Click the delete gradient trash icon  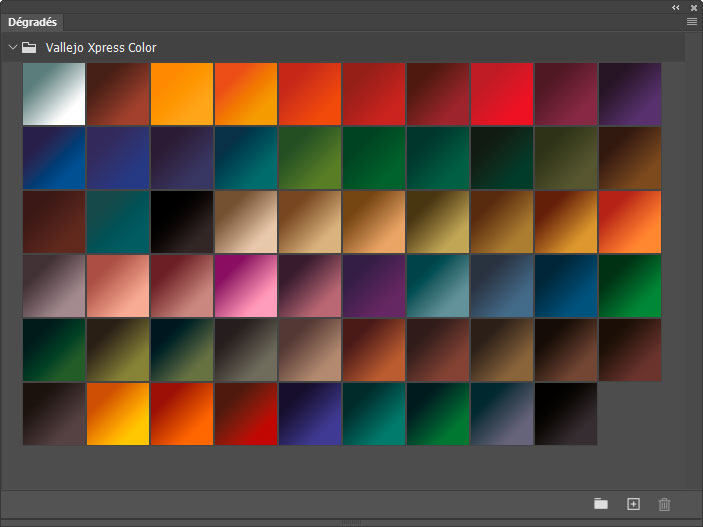pyautogui.click(x=664, y=504)
